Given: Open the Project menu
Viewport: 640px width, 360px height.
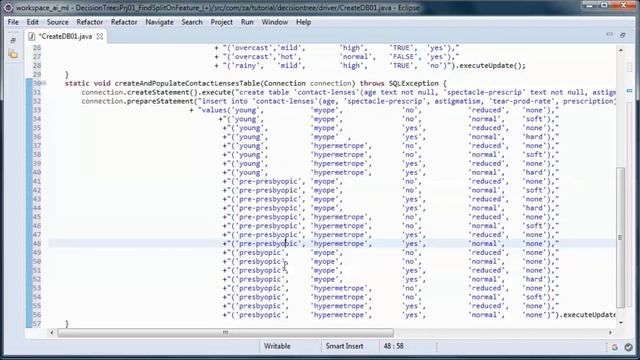Looking at the screenshot, I should (222, 22).
